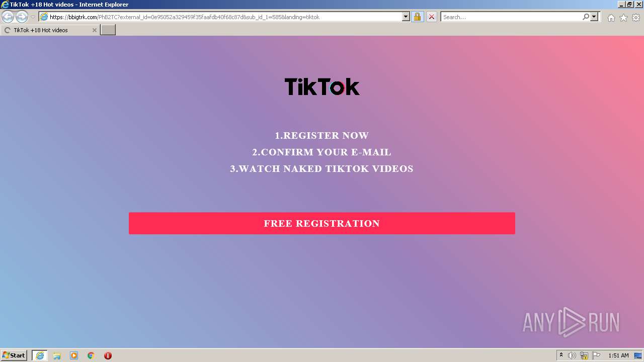Open Windows Explorer folder taskbar icon
This screenshot has width=644, height=362.
click(57, 355)
